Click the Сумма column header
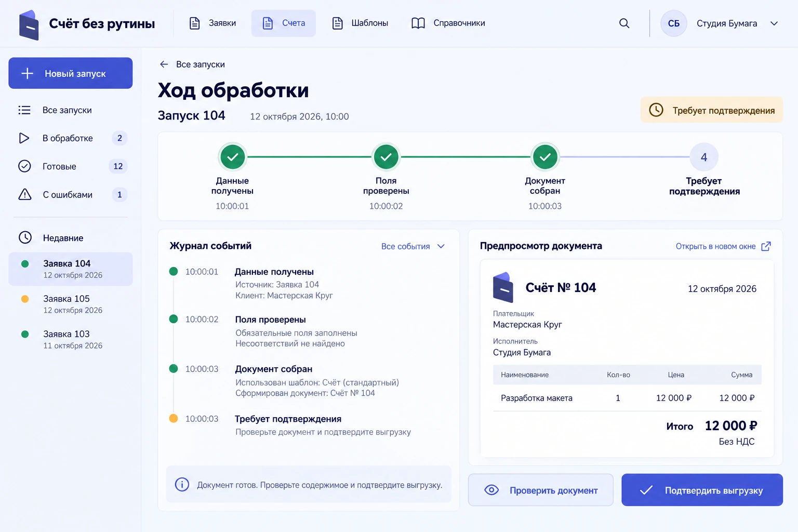The width and height of the screenshot is (798, 532). pos(741,375)
